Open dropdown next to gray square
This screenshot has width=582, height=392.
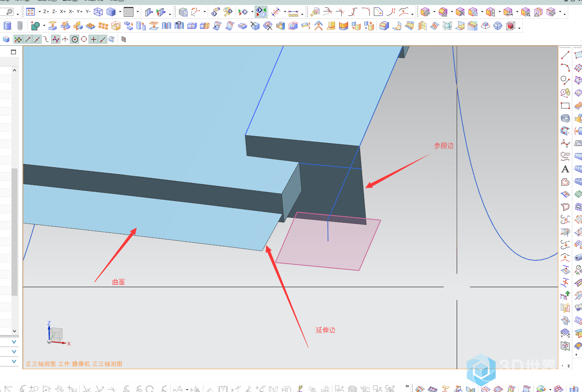click(x=138, y=12)
